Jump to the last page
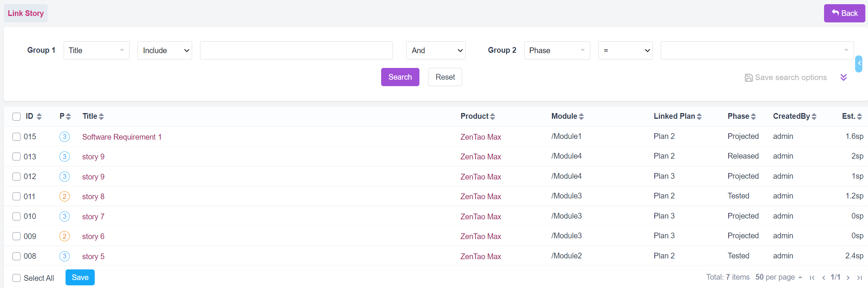This screenshot has height=288, width=868. coord(860,278)
